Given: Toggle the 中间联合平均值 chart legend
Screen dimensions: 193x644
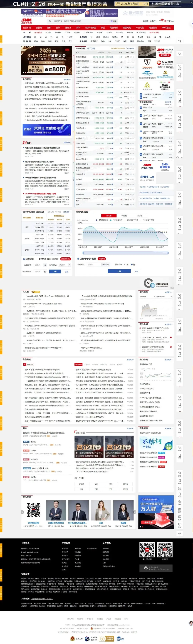Looking at the screenshot, I should (x=147, y=220).
